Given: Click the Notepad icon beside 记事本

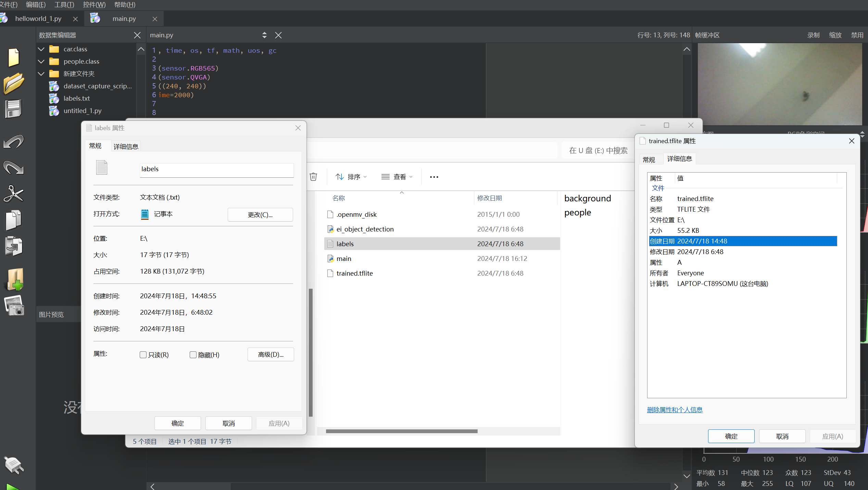Looking at the screenshot, I should [x=145, y=214].
